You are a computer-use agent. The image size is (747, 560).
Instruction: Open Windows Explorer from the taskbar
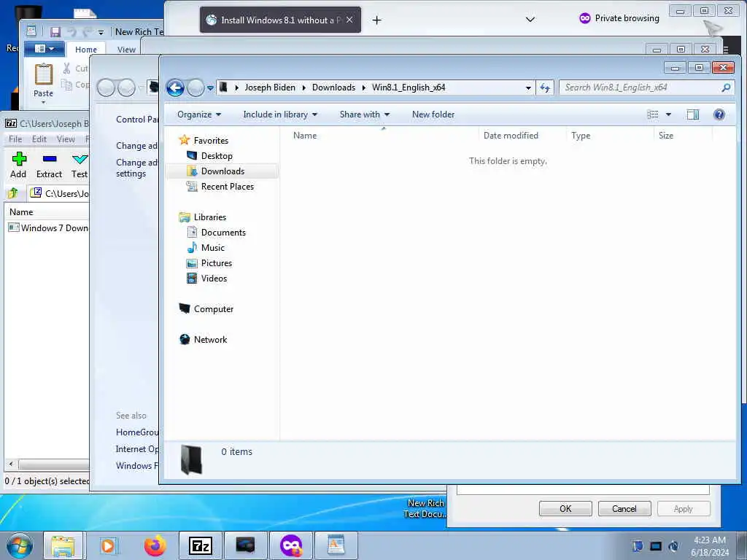pyautogui.click(x=63, y=545)
